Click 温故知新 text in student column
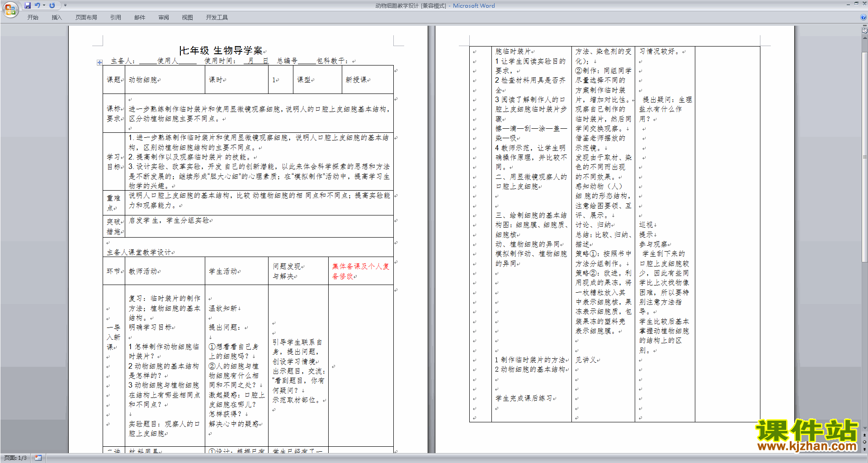Image resolution: width=868 pixels, height=463 pixels. (x=223, y=308)
